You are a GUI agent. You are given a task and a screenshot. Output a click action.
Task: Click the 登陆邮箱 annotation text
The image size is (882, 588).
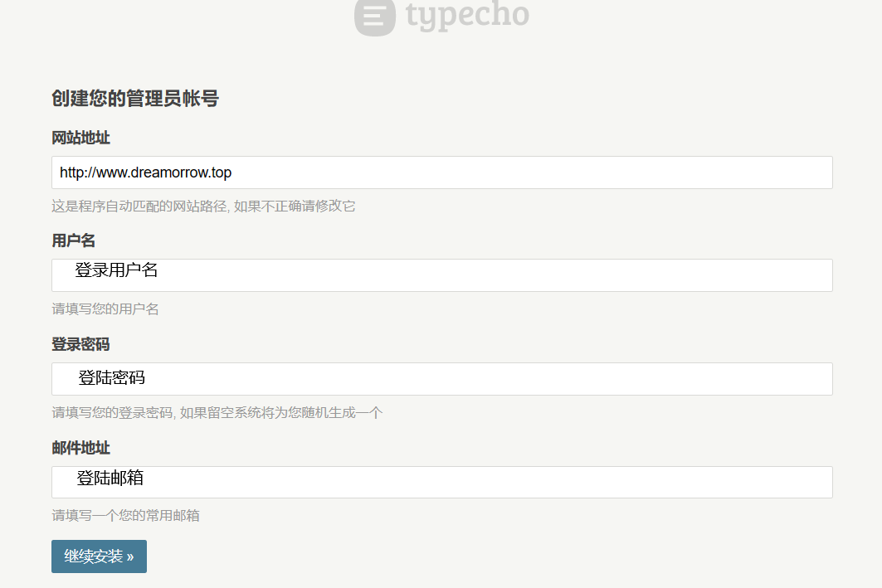point(110,478)
